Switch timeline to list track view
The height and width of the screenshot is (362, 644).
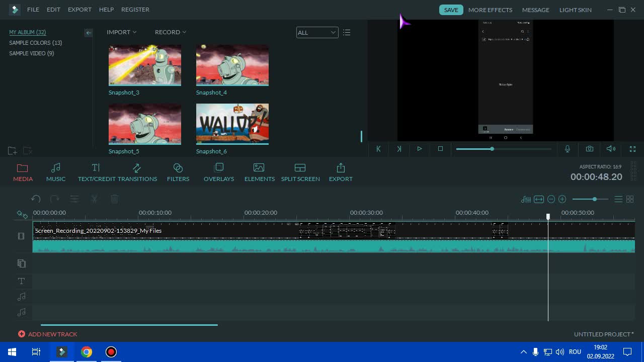tap(618, 199)
